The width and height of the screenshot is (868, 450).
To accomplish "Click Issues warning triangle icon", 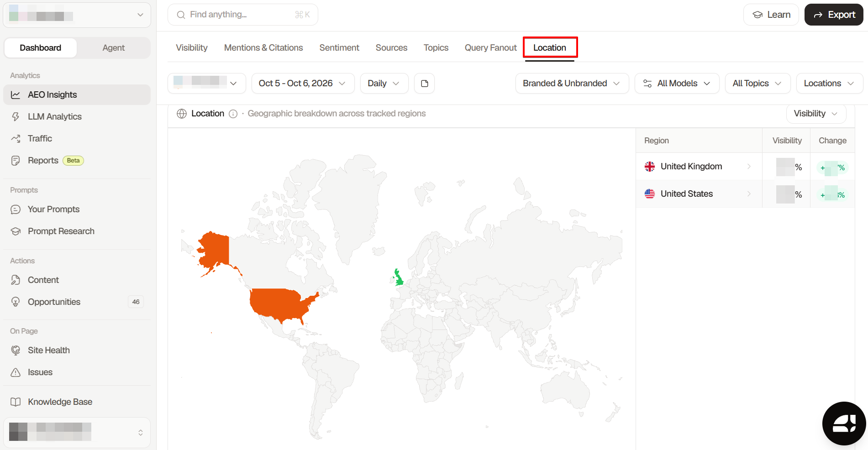I will point(16,372).
